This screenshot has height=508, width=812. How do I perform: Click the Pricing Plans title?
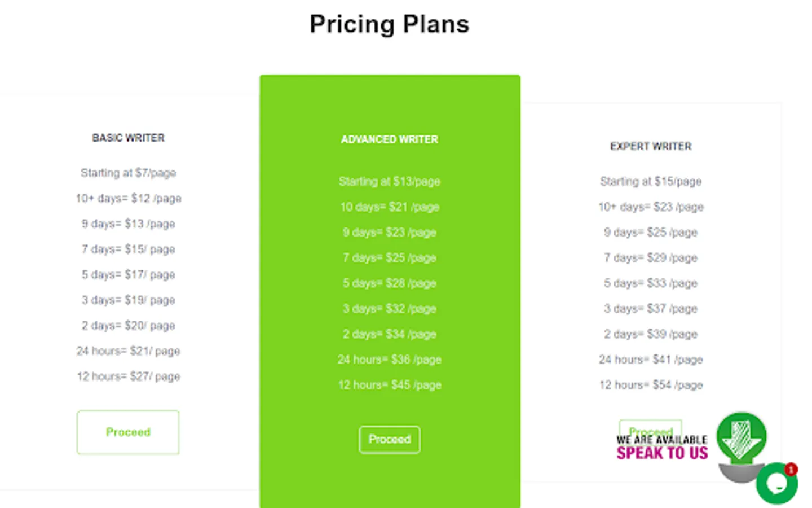[390, 24]
